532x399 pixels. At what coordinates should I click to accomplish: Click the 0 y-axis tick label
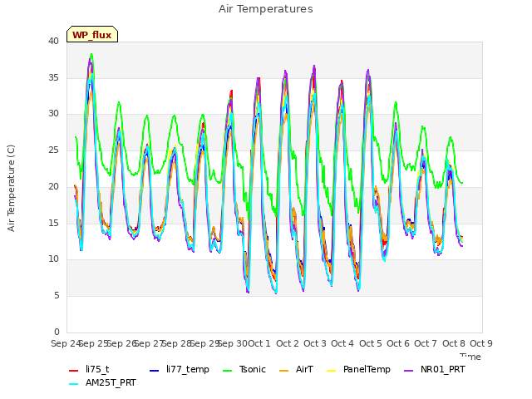coord(57,332)
